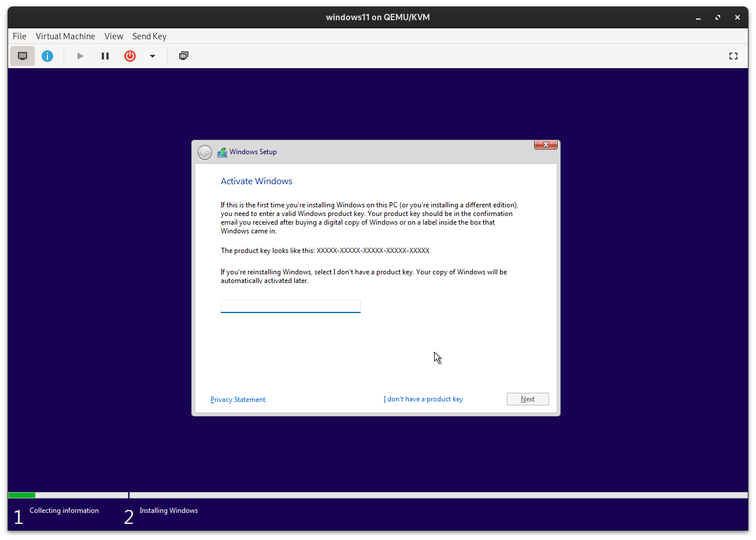Click the Run virtual machine play icon
This screenshot has height=540, width=756.
80,56
